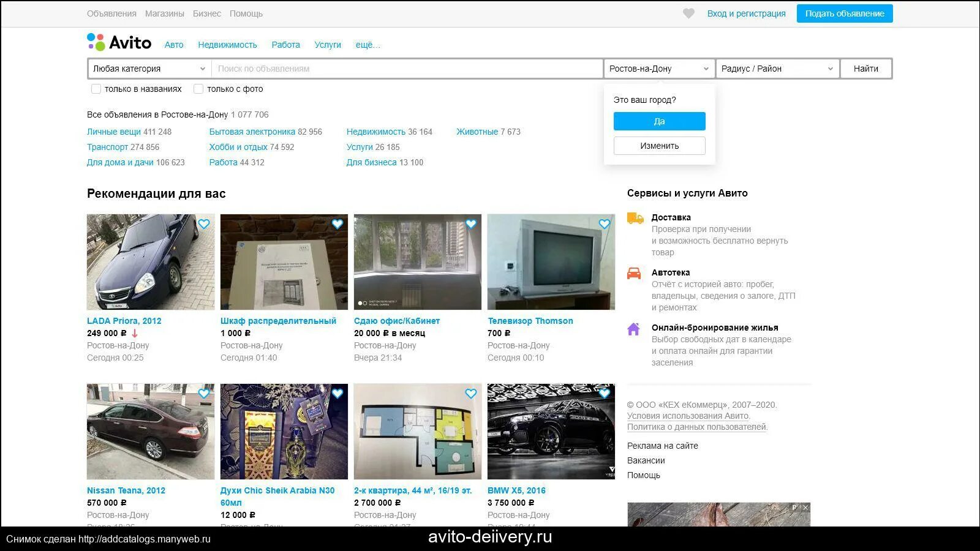Favorite the LADA Priora listing

[x=204, y=224]
